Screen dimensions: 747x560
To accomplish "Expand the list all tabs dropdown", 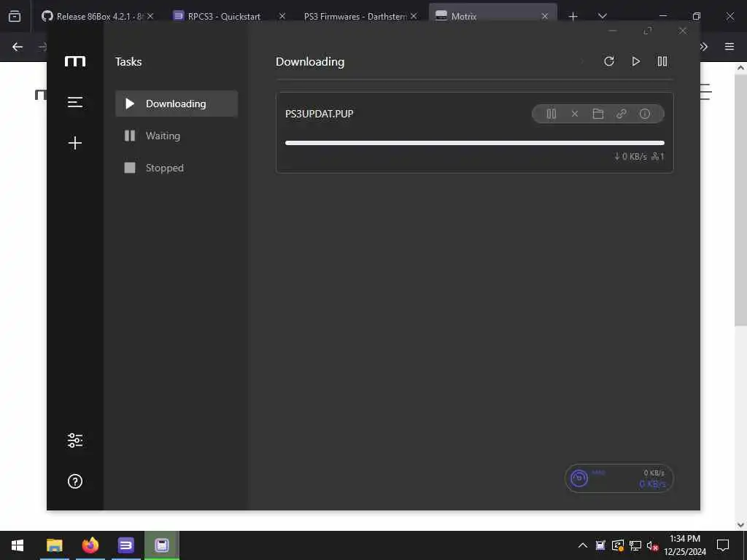I will tap(602, 16).
